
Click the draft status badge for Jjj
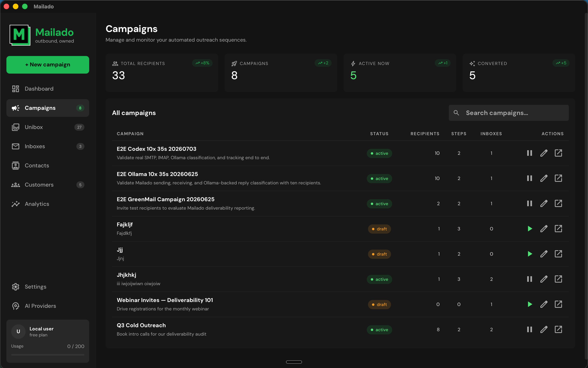coord(379,254)
